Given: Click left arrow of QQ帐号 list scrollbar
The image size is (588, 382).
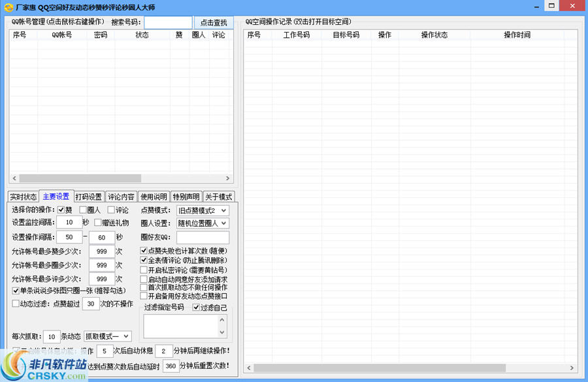Looking at the screenshot, I should (x=14, y=178).
